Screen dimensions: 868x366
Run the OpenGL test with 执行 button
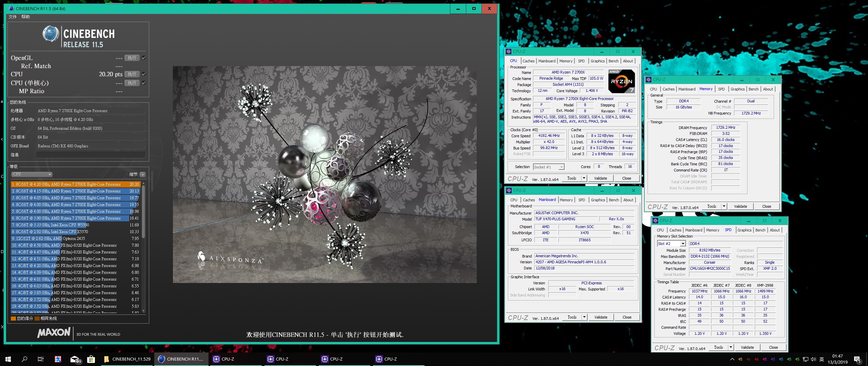click(132, 58)
